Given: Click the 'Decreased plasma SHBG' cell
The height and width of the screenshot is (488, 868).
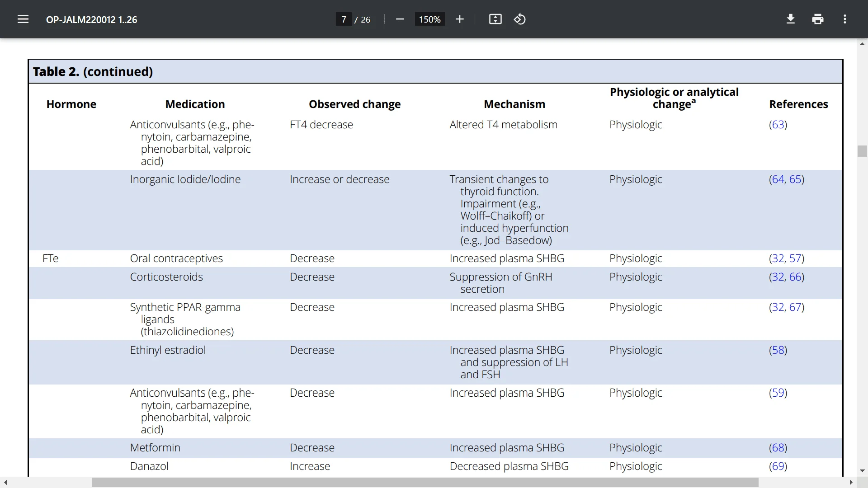Looking at the screenshot, I should [509, 466].
